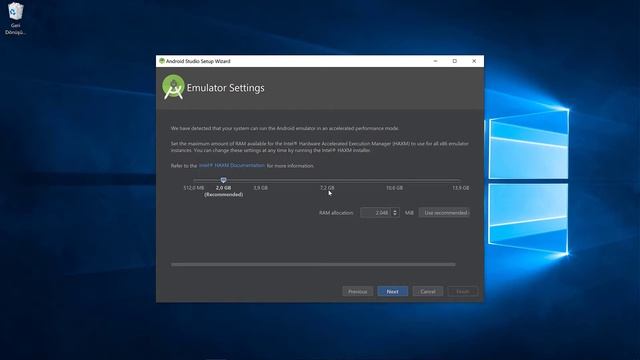Click the Use recommended button
The width and height of the screenshot is (640, 360).
[x=444, y=213]
